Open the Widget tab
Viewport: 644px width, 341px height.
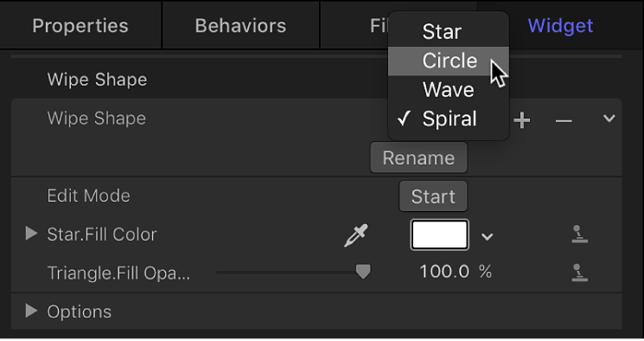pos(560,25)
